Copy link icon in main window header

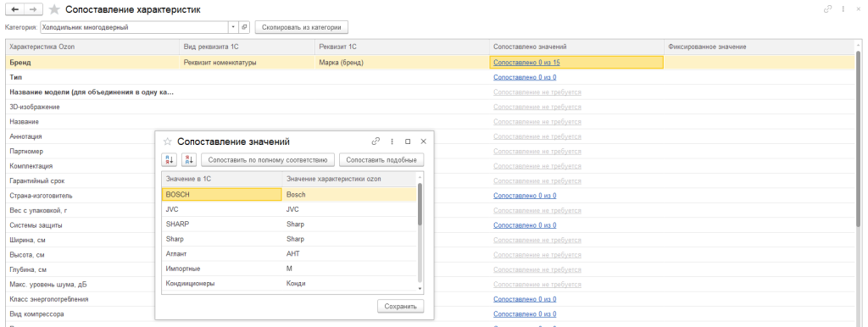click(828, 9)
